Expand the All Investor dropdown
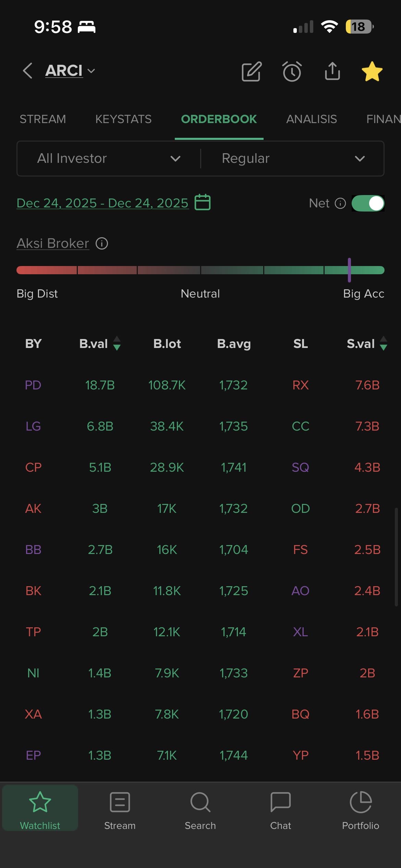401x868 pixels. pyautogui.click(x=109, y=159)
